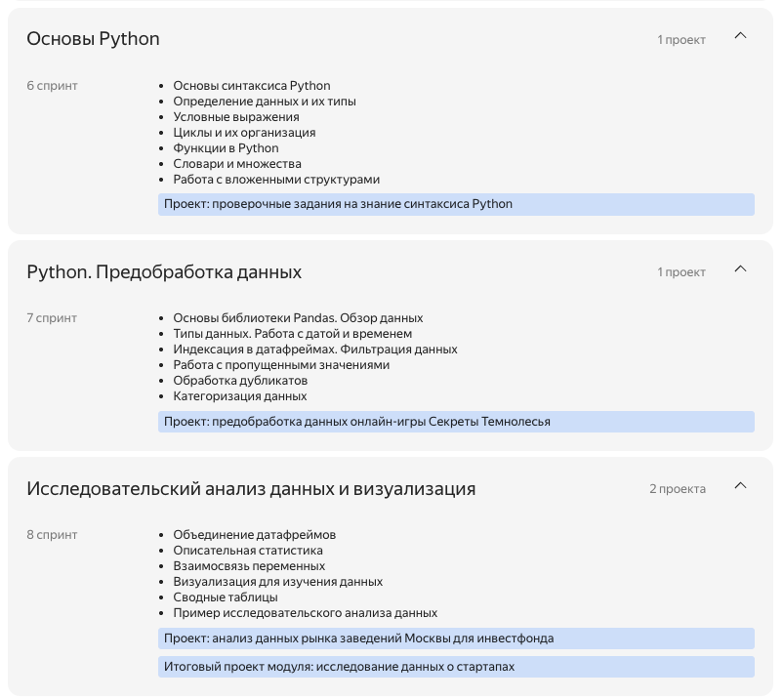Screen dimensions: 784x700
Task: Open Итоговый проект модуля: исследование данных о стартапах
Action: [x=456, y=667]
